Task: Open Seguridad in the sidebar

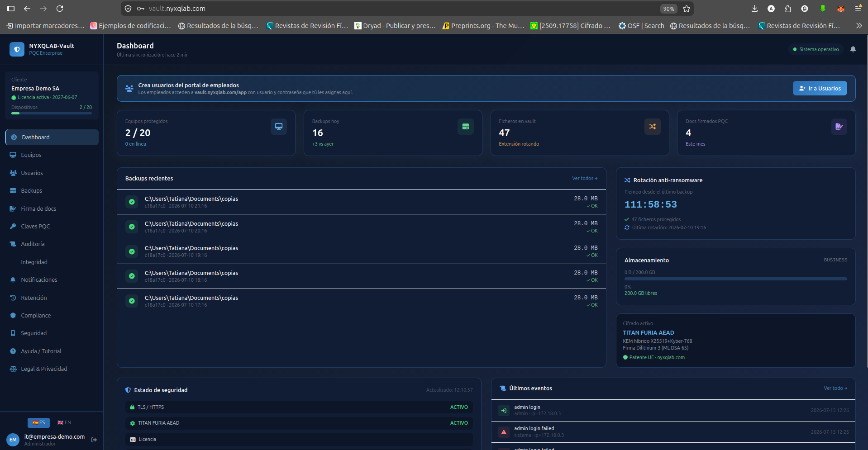Action: tap(52, 333)
